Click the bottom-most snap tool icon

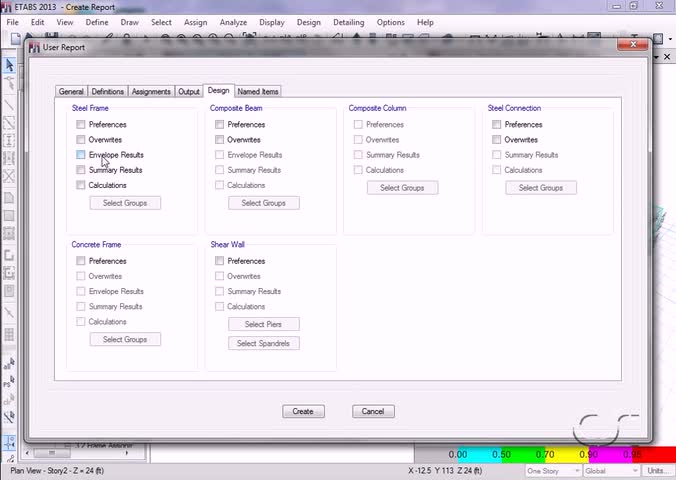click(10, 459)
